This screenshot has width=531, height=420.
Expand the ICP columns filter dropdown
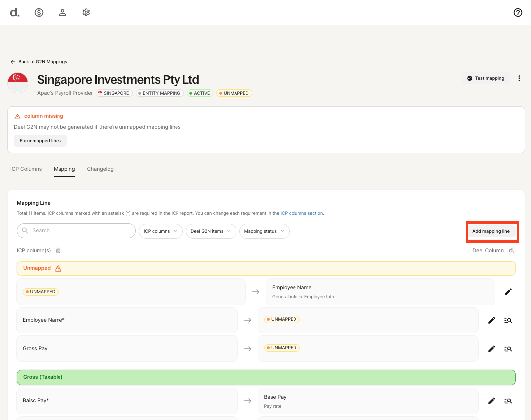160,231
